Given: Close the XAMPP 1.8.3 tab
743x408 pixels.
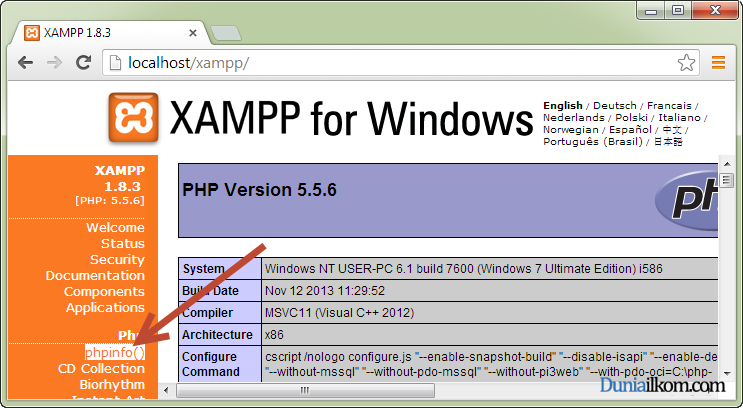Looking at the screenshot, I should [x=192, y=33].
